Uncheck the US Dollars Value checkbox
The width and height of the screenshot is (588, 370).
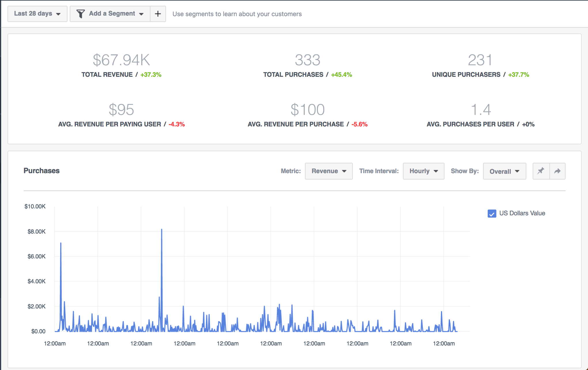[x=492, y=214]
